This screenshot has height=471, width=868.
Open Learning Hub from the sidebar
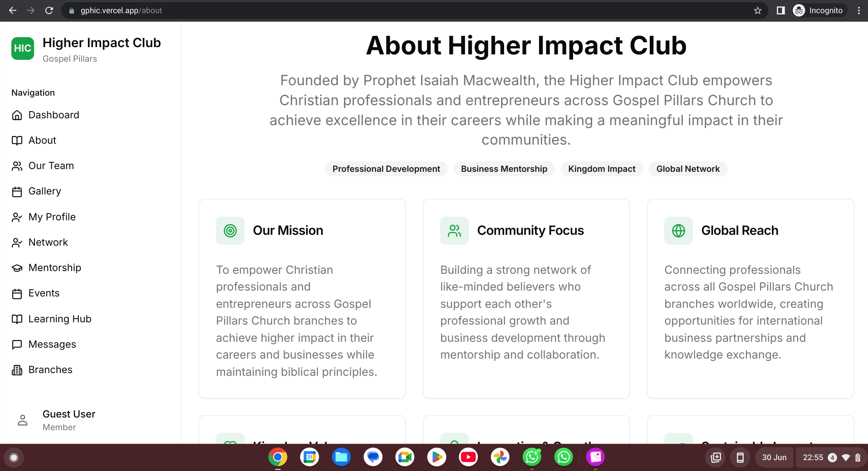tap(91, 319)
